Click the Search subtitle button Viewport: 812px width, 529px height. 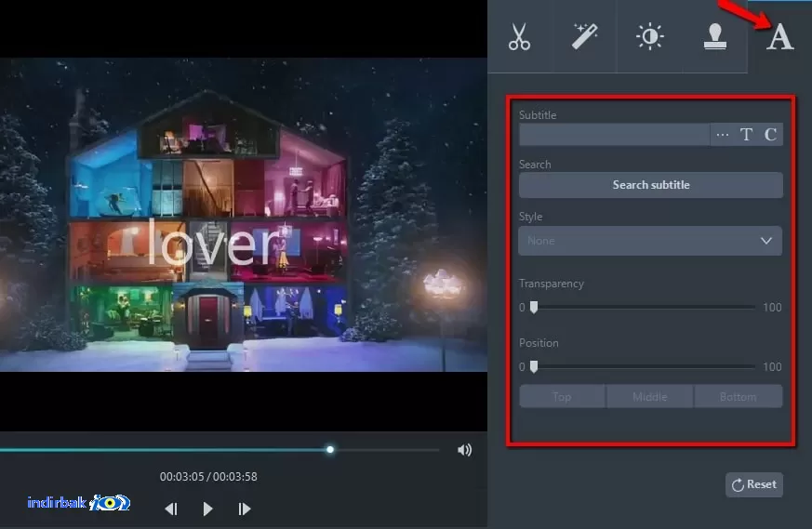tap(651, 185)
